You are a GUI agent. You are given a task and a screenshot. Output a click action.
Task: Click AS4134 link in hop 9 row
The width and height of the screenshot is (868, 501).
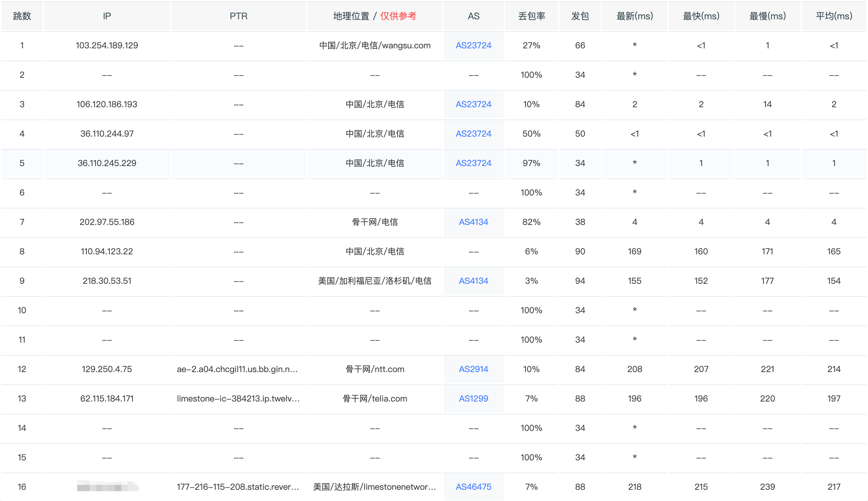point(473,281)
